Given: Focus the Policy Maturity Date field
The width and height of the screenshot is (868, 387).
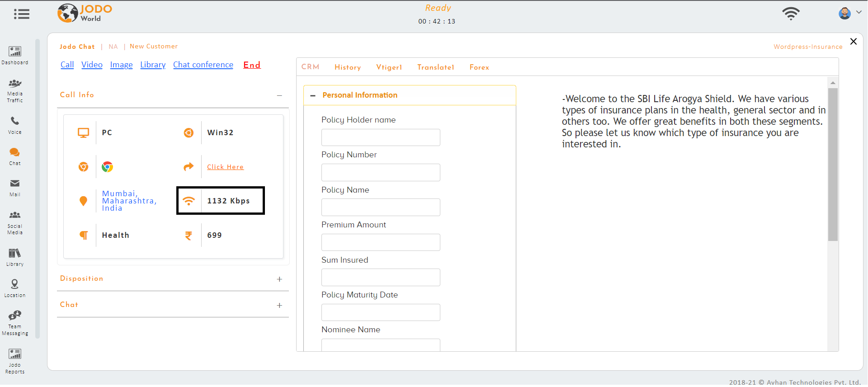Looking at the screenshot, I should pos(381,312).
